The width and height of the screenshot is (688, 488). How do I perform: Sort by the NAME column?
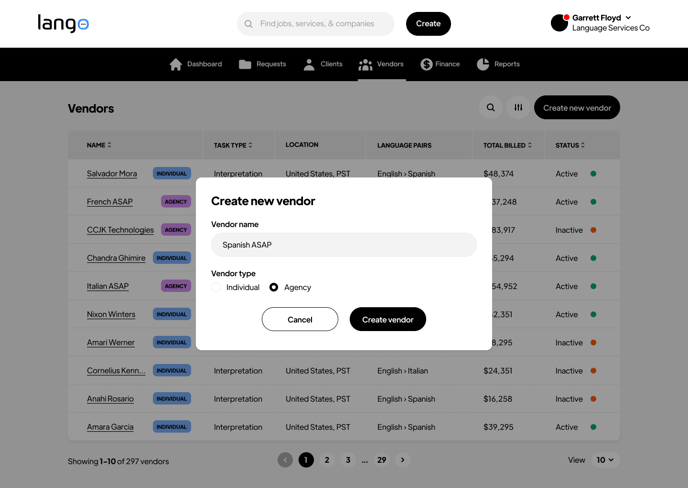(x=99, y=145)
